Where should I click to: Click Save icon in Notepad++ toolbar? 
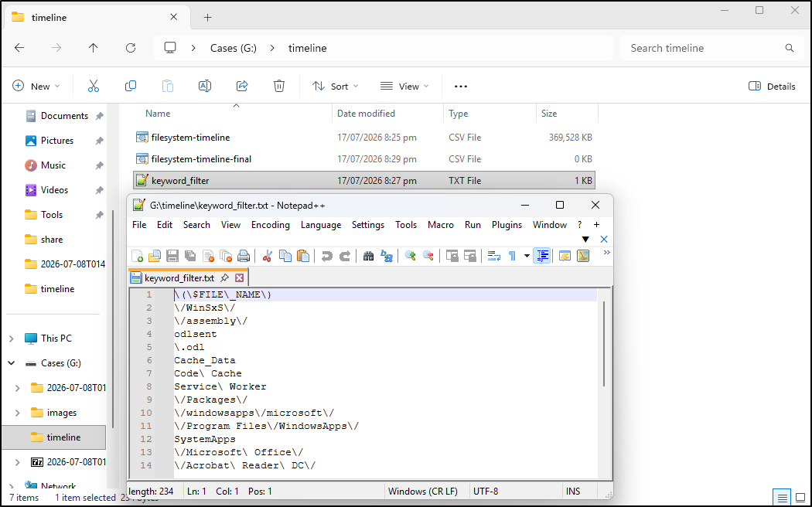point(172,256)
